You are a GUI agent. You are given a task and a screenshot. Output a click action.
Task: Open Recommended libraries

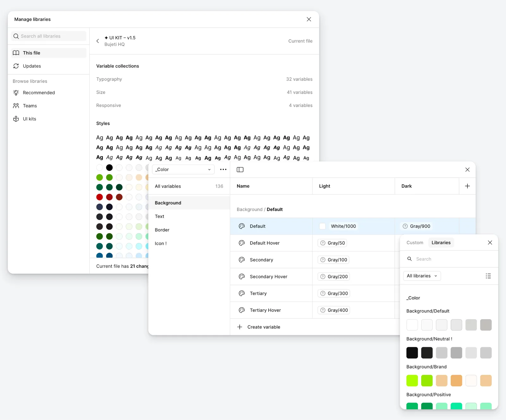coord(49,93)
